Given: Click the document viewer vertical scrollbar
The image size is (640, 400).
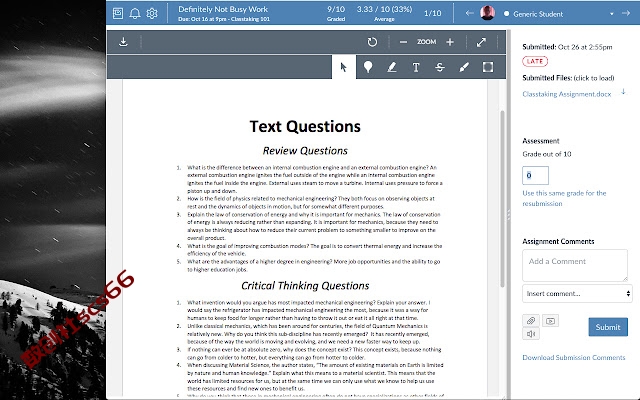Looking at the screenshot, I should [x=502, y=198].
